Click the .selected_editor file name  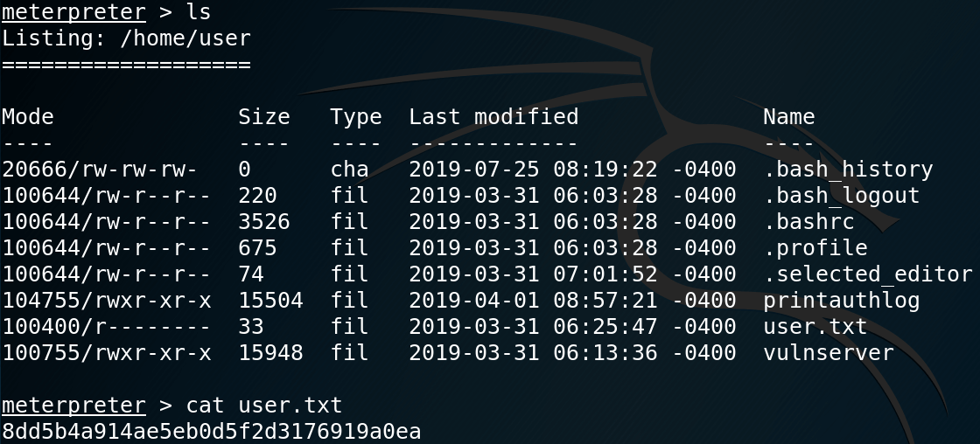867,274
